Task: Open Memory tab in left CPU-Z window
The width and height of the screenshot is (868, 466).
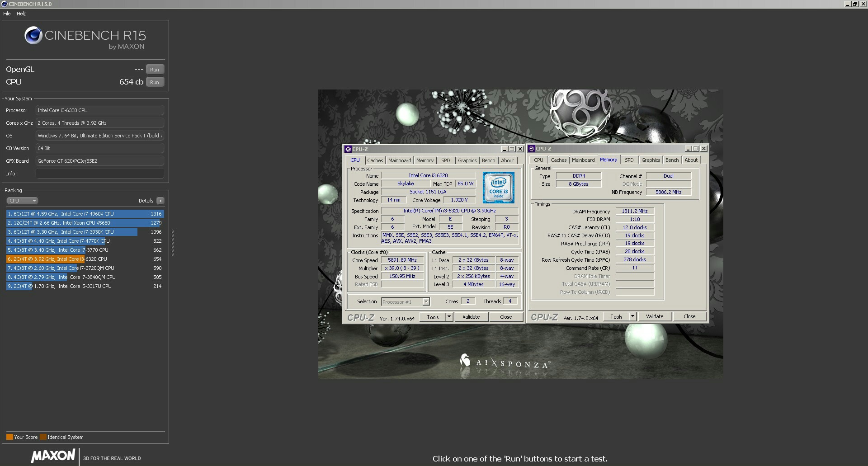Action: tap(425, 160)
